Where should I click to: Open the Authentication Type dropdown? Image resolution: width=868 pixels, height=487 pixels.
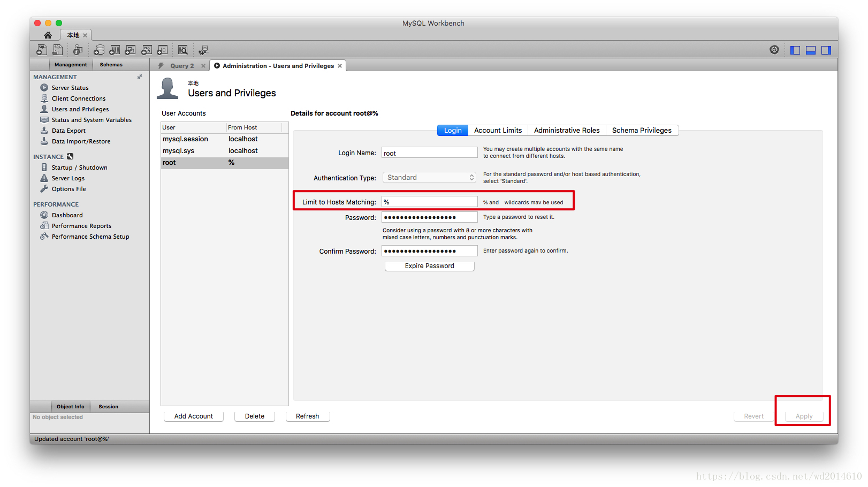point(429,178)
